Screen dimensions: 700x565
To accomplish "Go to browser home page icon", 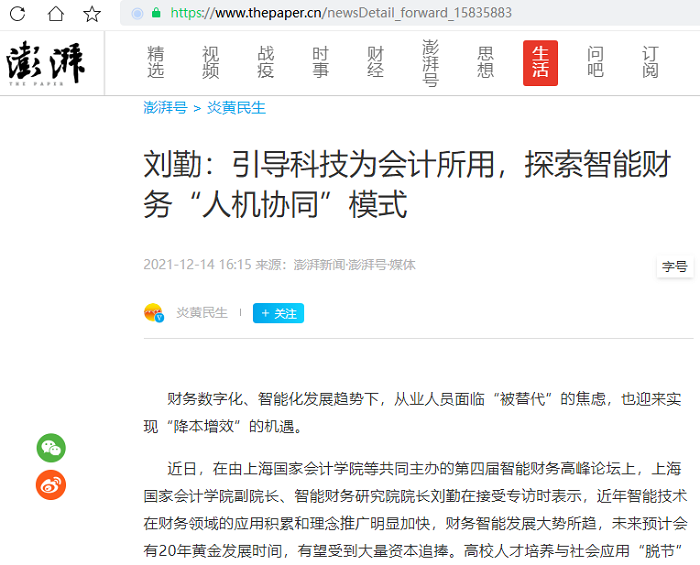I will [56, 13].
